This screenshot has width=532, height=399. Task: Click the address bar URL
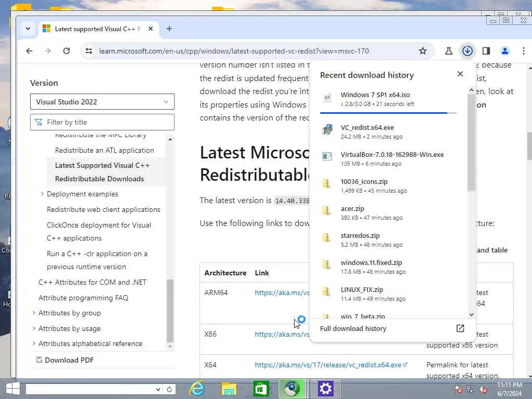[x=234, y=51]
